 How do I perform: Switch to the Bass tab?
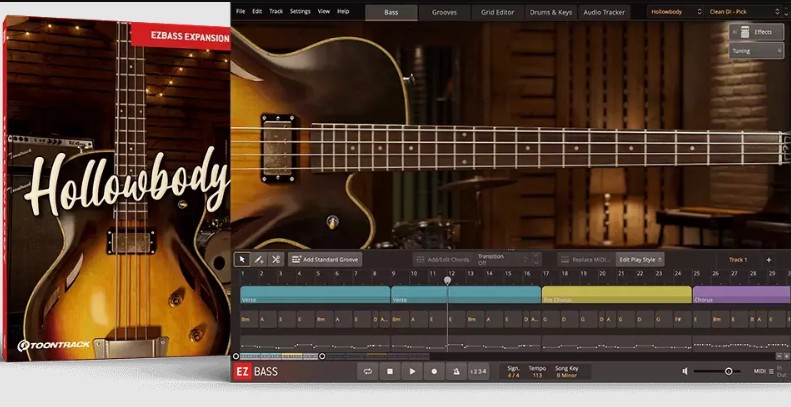pyautogui.click(x=391, y=13)
